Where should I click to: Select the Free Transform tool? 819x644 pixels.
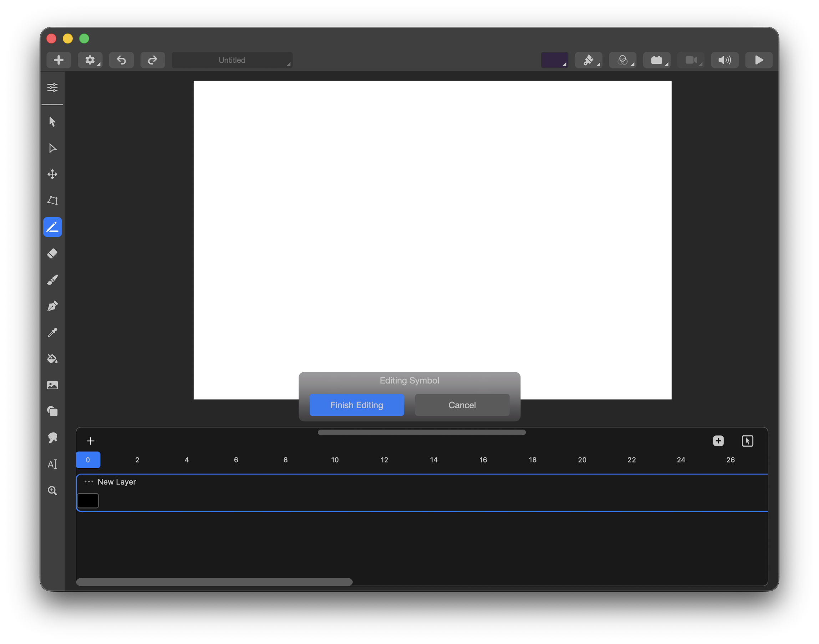pos(52,201)
